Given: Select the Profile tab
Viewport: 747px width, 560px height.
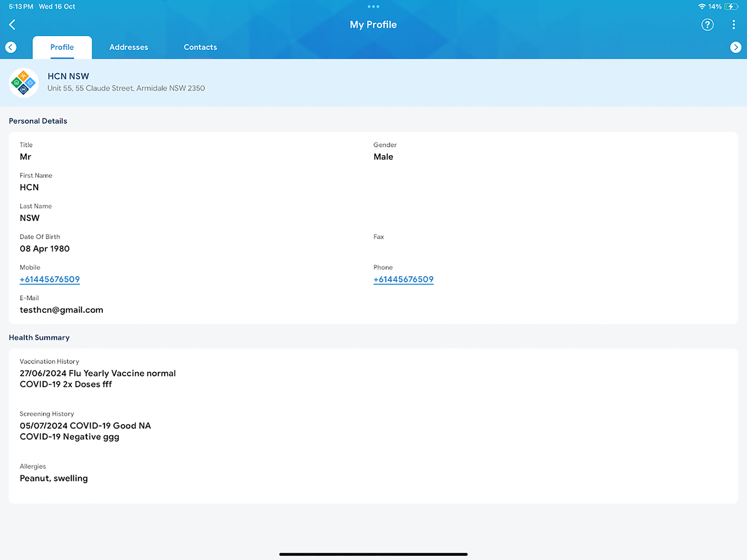Looking at the screenshot, I should point(62,47).
